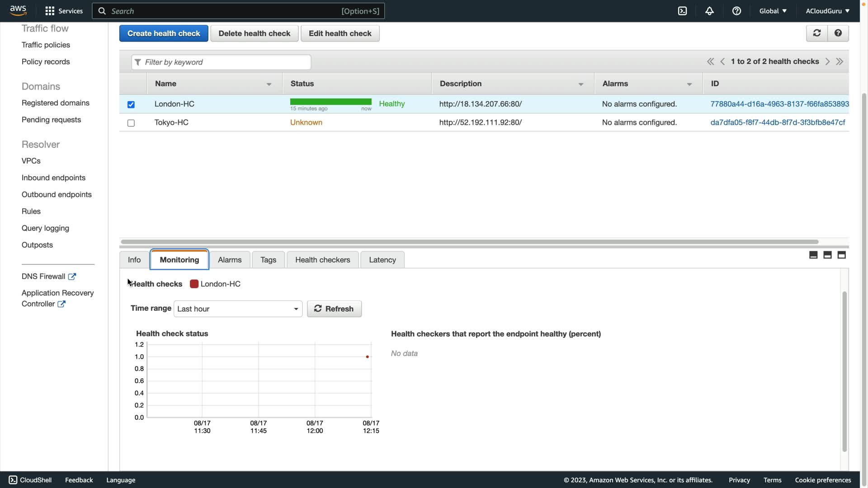Open the Services grid menu

(50, 11)
